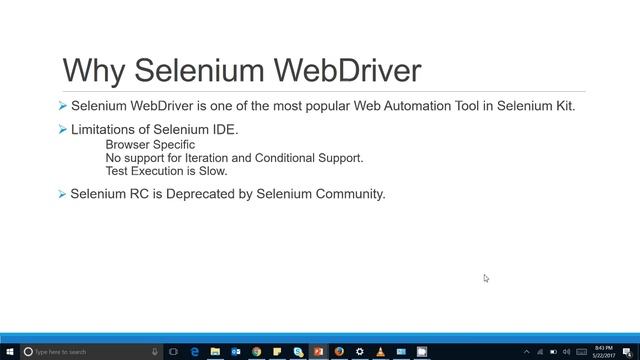Image resolution: width=640 pixels, height=360 pixels.
Task: Click 'Selenium RC is Deprecated' bullet text
Action: point(228,194)
